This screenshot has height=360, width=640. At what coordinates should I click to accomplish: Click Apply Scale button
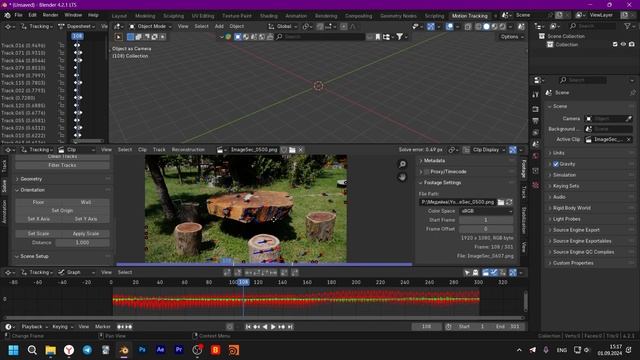[x=86, y=234]
